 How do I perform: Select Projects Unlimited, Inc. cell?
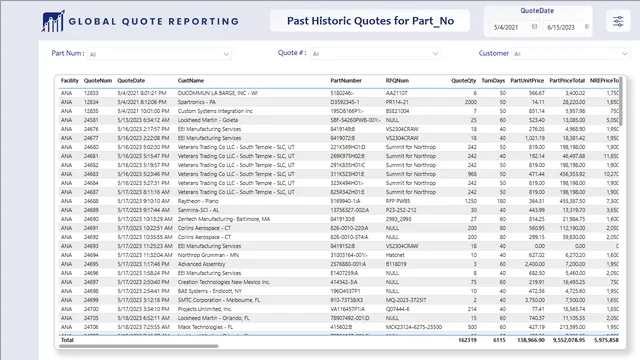(x=204, y=309)
